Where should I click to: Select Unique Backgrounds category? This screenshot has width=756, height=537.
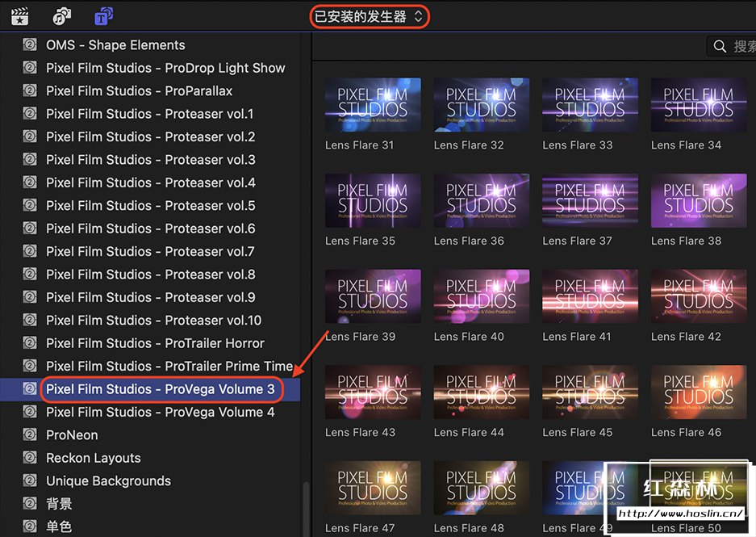tap(150, 480)
